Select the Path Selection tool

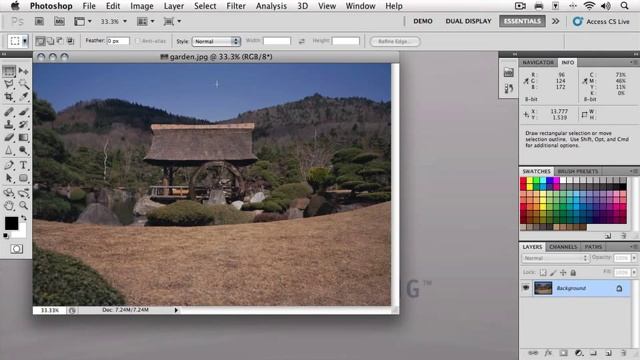tap(9, 178)
